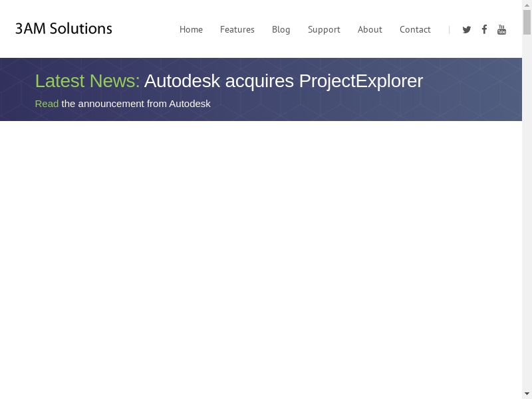
Task: Click the Autodesk acquires ProjectExplorer headline
Action: [x=283, y=81]
